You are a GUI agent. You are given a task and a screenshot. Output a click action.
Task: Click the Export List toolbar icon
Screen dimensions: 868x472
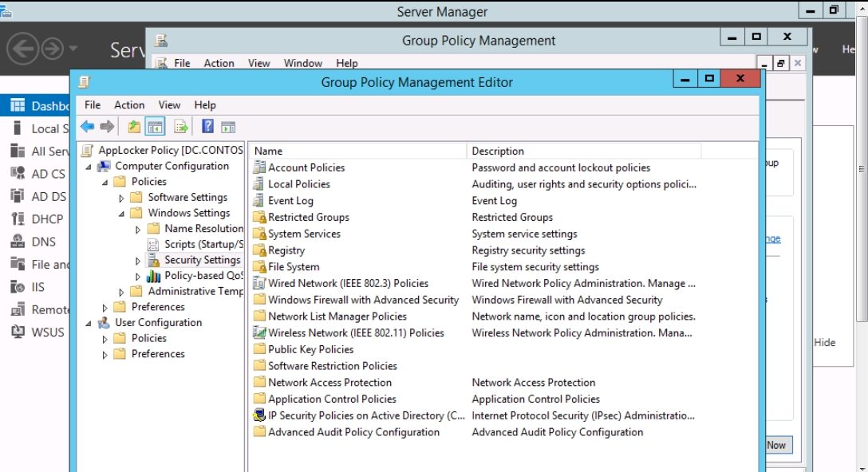[180, 127]
